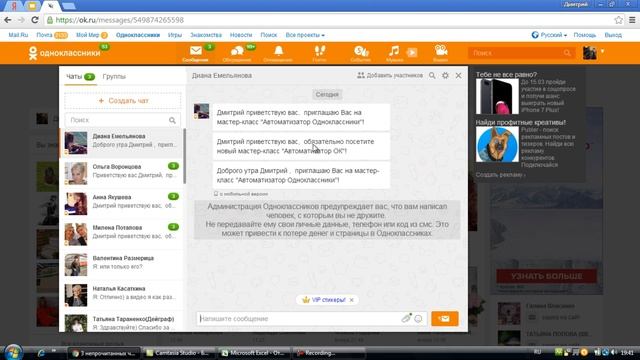Click into Напишите сообщение field
This screenshot has height=360, width=640.
pyautogui.click(x=300, y=319)
